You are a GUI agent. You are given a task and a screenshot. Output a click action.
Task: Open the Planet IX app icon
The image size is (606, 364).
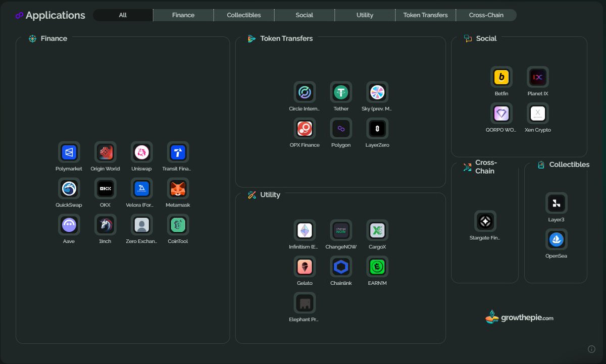pyautogui.click(x=538, y=77)
